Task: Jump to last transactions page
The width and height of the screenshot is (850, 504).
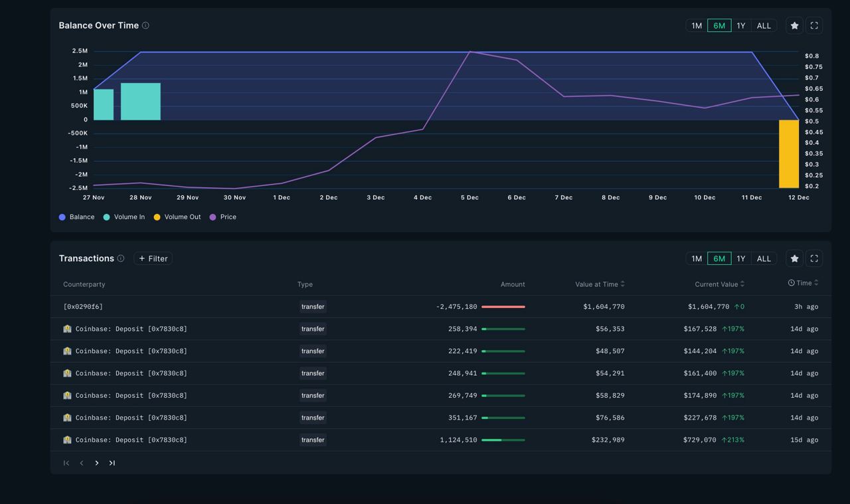Action: pos(112,463)
